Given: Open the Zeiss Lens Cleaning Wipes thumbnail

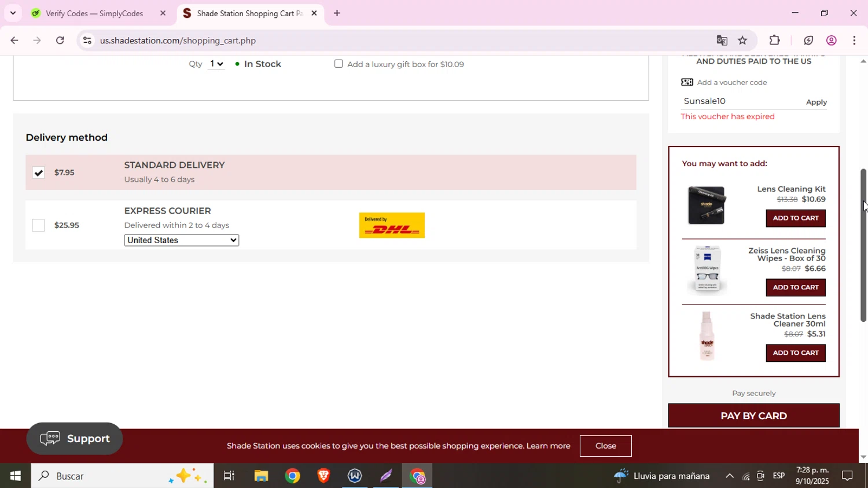Looking at the screenshot, I should coord(707,270).
